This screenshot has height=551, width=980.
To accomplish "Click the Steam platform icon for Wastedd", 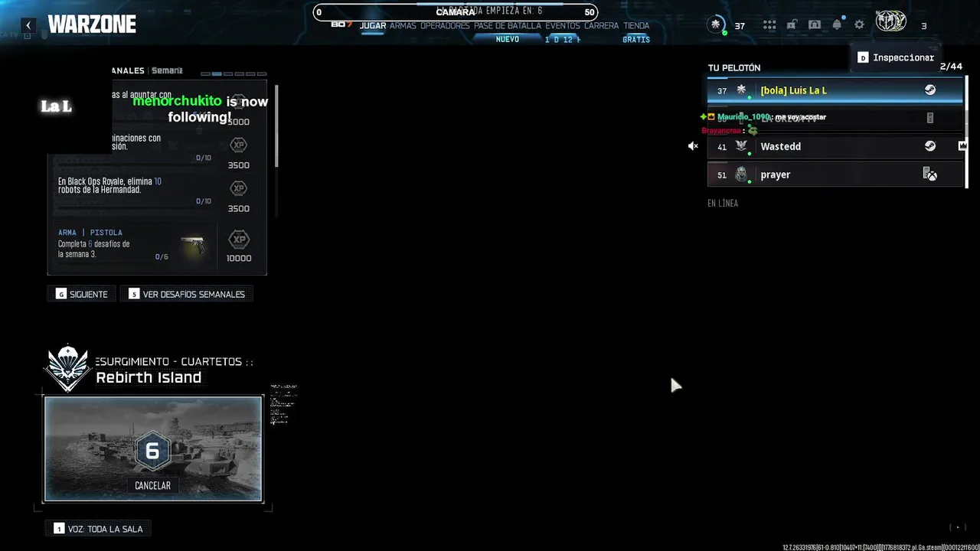I will click(x=929, y=146).
